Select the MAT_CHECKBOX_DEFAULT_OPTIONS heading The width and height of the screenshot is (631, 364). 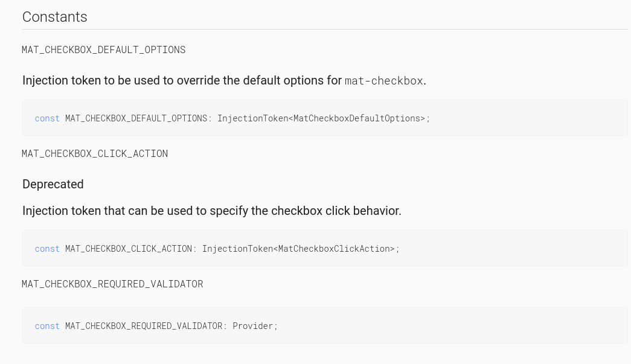[104, 49]
